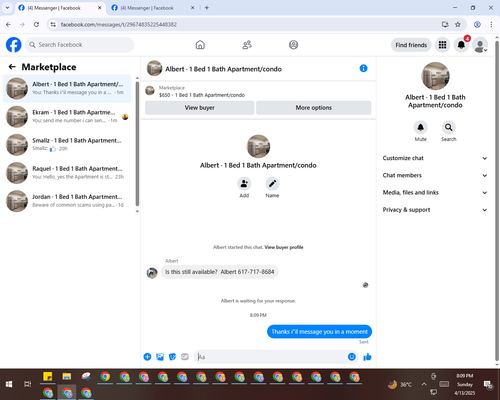Open Albert conversation in the list
The height and width of the screenshot is (400, 500).
(x=67, y=88)
